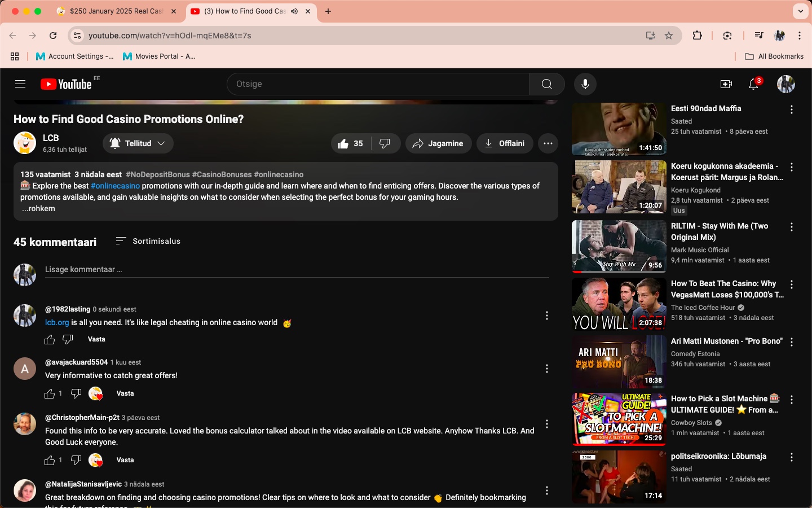Open options for politseikroonika Lõbumaja video
Image resolution: width=812 pixels, height=508 pixels.
792,457
